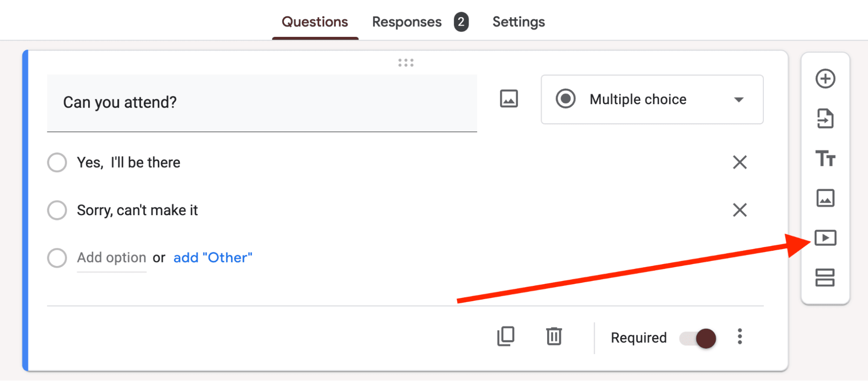Toggle the Required switch
868x381 pixels.
coord(697,338)
